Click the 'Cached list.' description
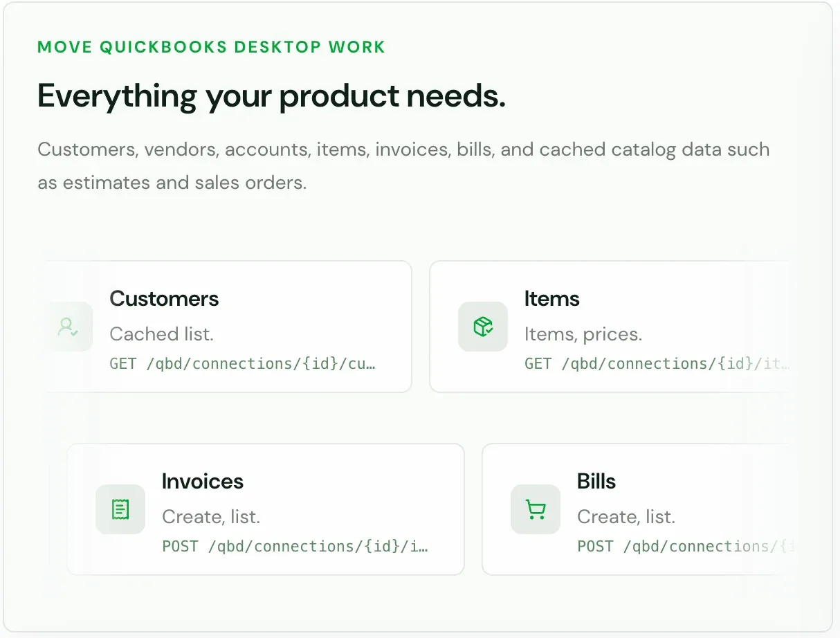This screenshot has width=840, height=638. pos(162,334)
